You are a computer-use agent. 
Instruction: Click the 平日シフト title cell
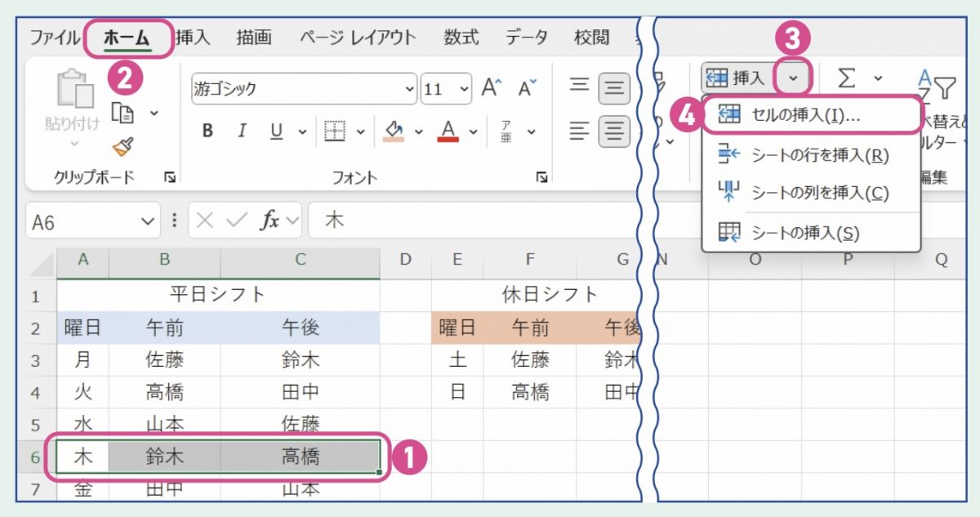tap(218, 295)
